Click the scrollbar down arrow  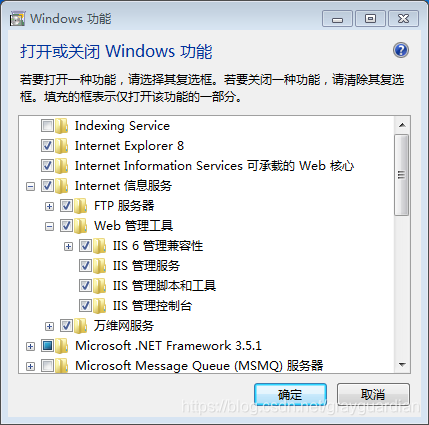coord(402,365)
